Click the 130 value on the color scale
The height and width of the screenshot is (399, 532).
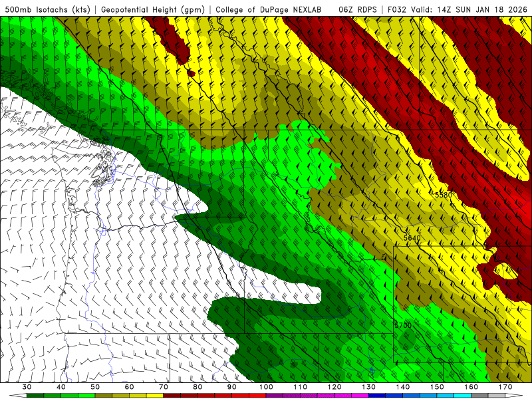tap(369, 387)
